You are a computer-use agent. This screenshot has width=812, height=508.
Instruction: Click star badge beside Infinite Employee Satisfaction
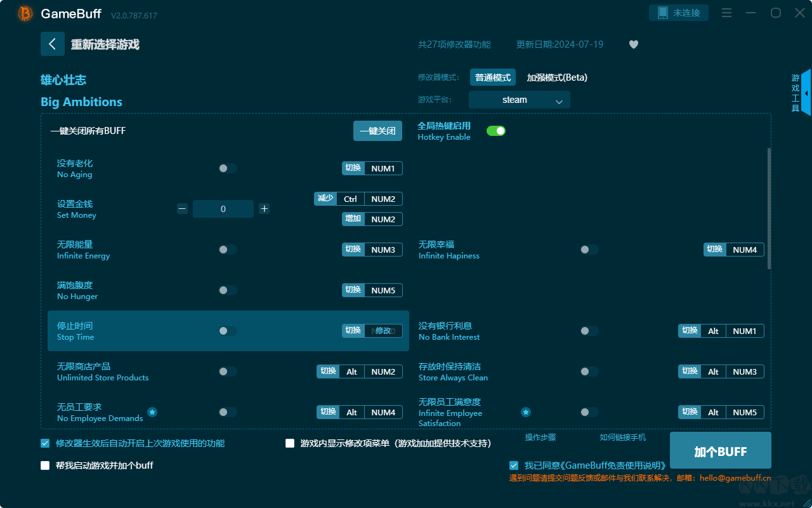(526, 412)
